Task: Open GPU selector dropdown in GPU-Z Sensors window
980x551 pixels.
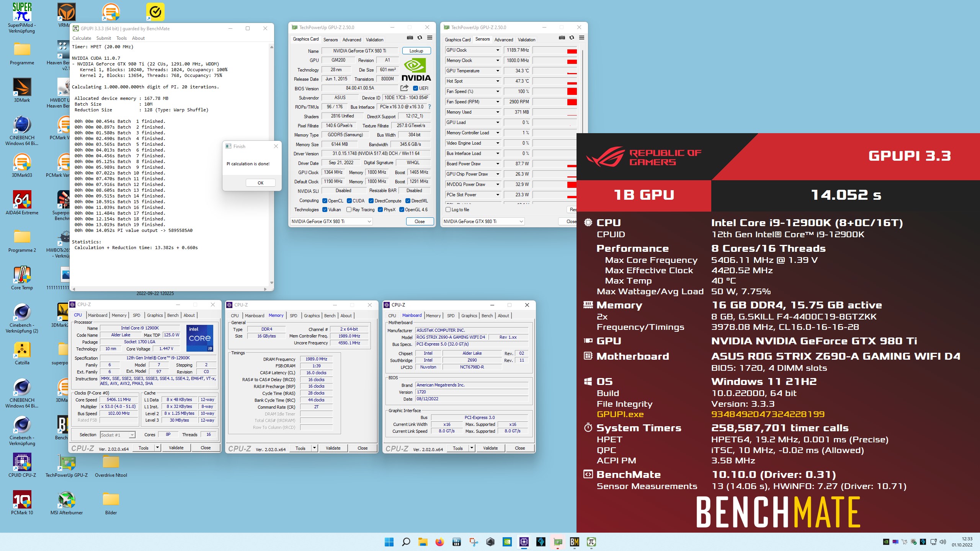Action: click(483, 222)
